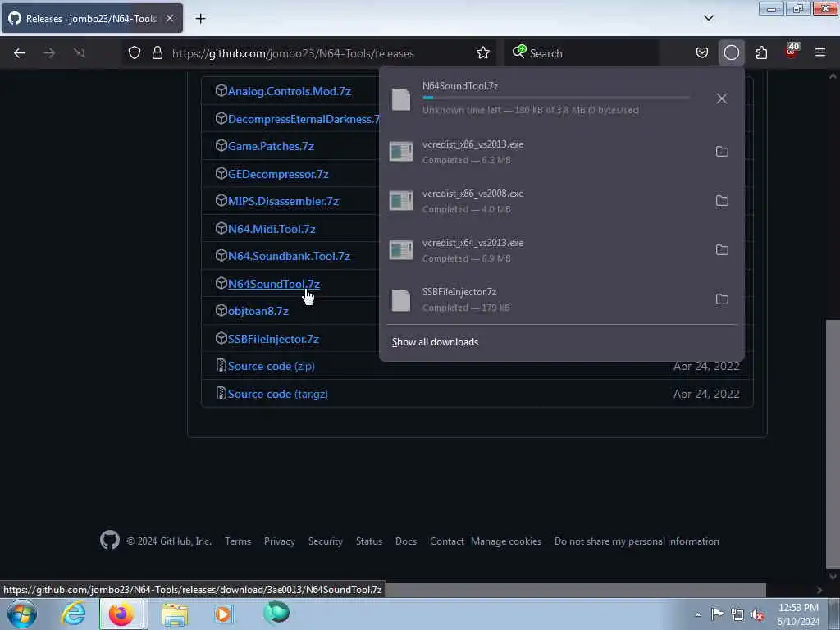Download DecompressEternalDarkness.7z
The height and width of the screenshot is (630, 840).
point(304,119)
